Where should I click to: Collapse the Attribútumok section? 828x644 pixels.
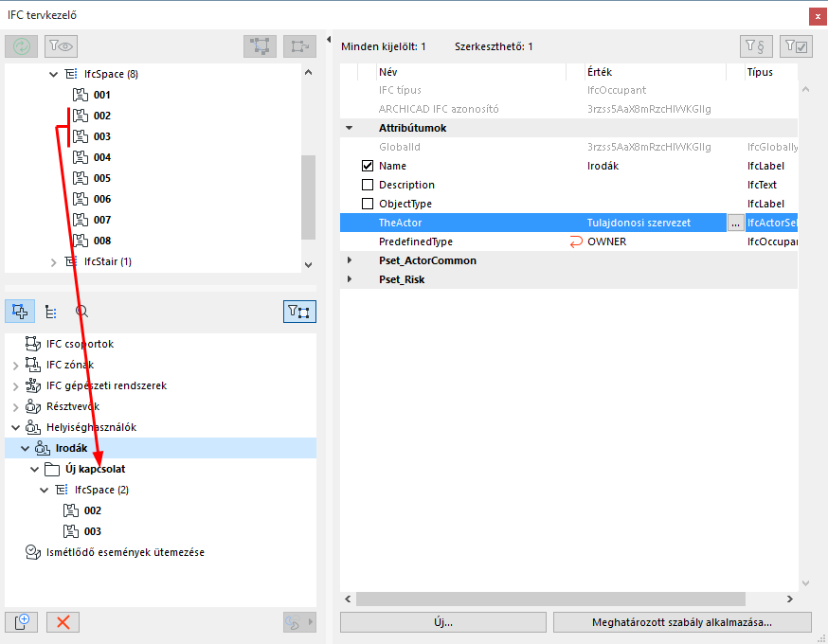click(x=349, y=128)
